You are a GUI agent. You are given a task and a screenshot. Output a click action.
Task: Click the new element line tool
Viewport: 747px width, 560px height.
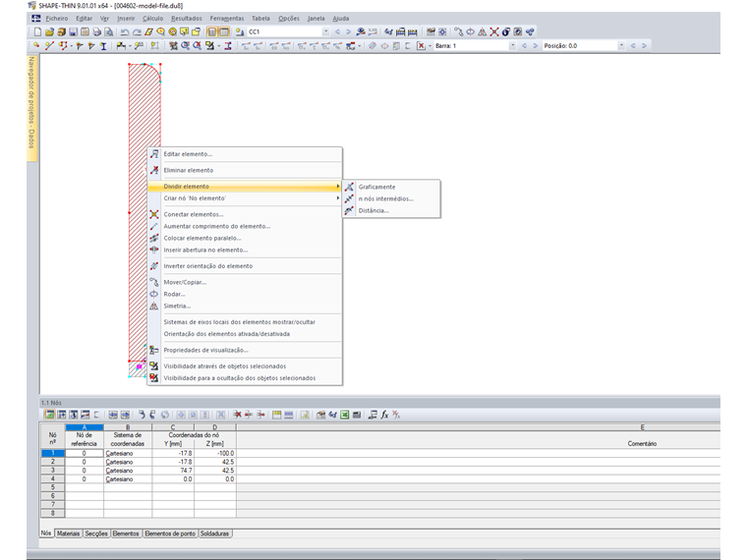pyautogui.click(x=48, y=46)
